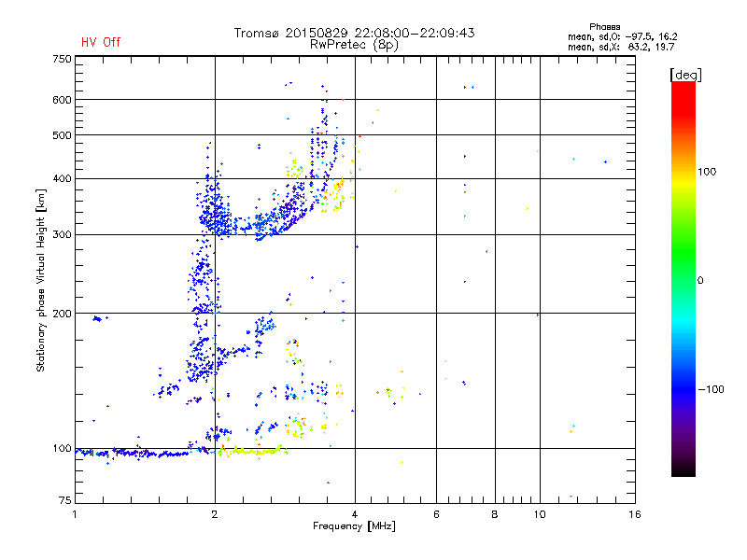Click the x-axis '1' frequency label
The height and width of the screenshot is (560, 747).
pyautogui.click(x=75, y=514)
